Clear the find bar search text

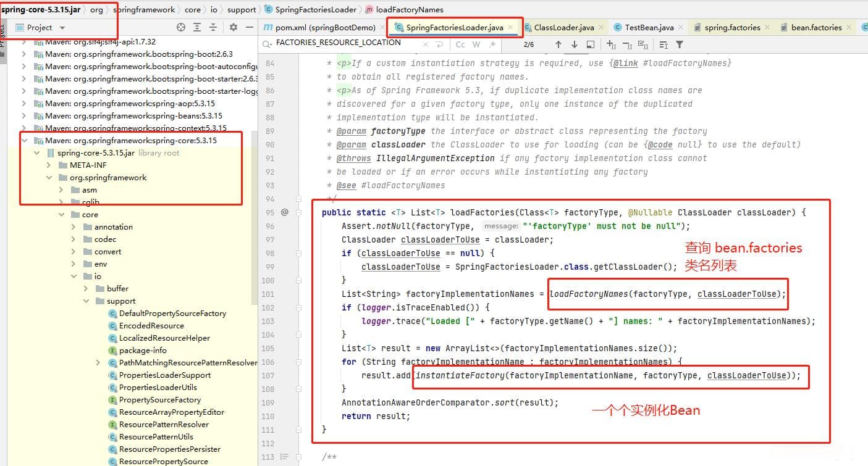point(426,44)
